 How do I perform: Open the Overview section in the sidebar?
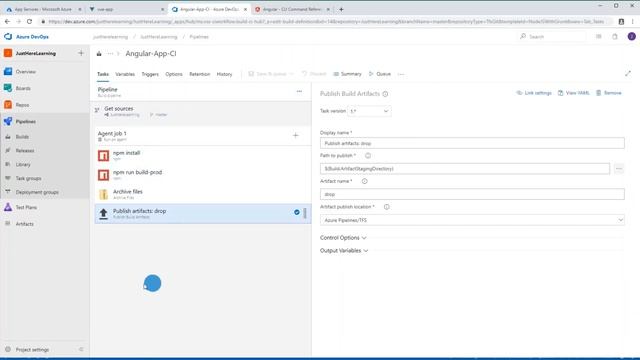click(25, 72)
